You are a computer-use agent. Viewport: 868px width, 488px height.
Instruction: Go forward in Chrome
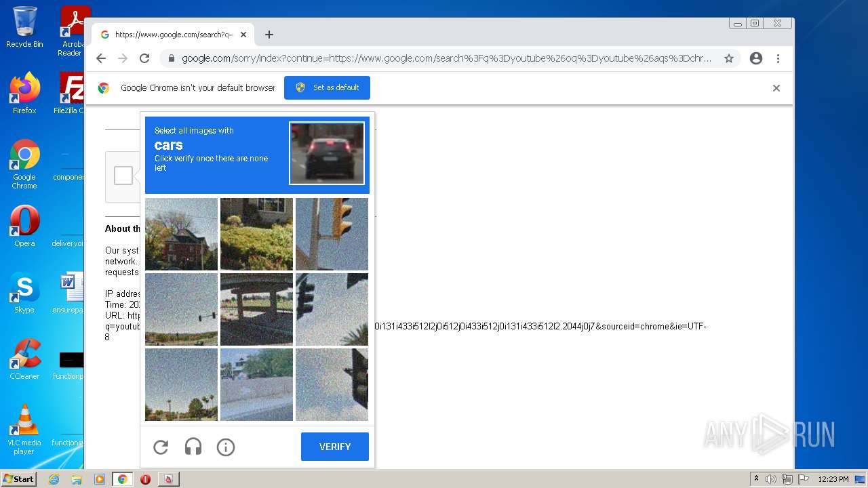[123, 58]
